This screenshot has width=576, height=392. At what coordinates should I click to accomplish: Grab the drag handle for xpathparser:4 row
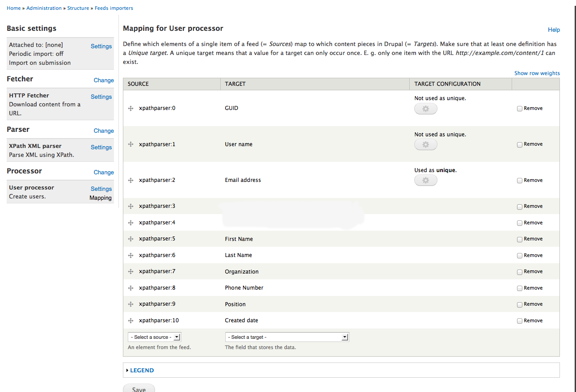click(x=131, y=223)
